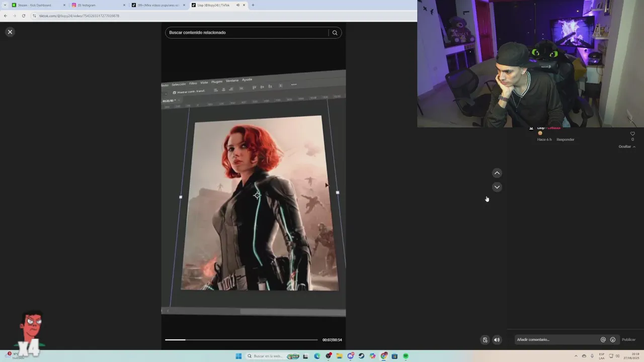Go to the next video arrow
644x362 pixels.
click(497, 187)
